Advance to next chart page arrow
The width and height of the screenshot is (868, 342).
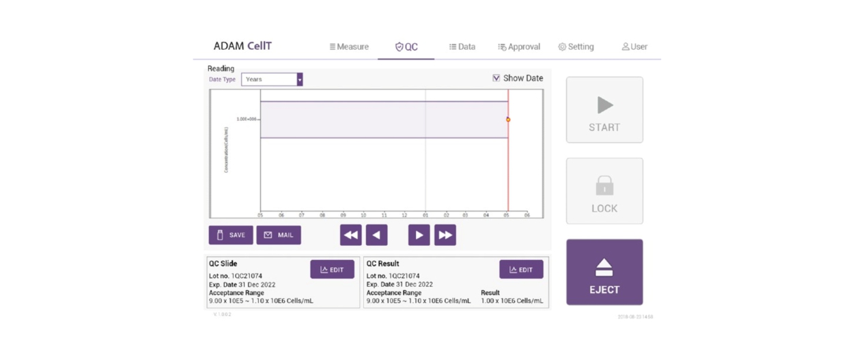[x=419, y=235]
